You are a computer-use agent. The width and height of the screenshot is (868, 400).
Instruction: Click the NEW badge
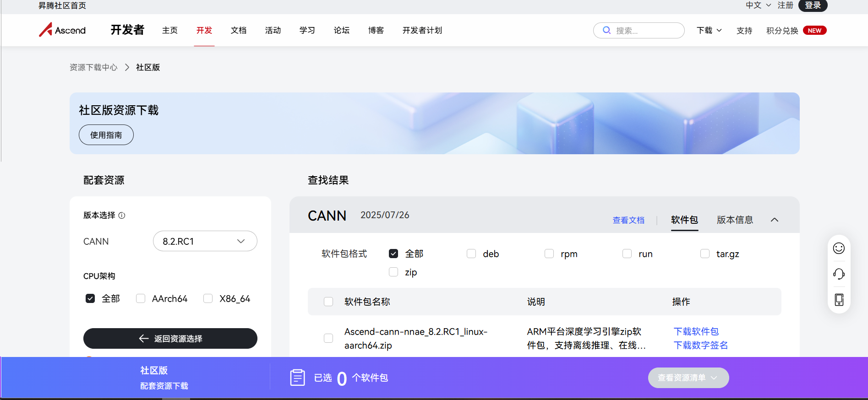[x=814, y=30]
